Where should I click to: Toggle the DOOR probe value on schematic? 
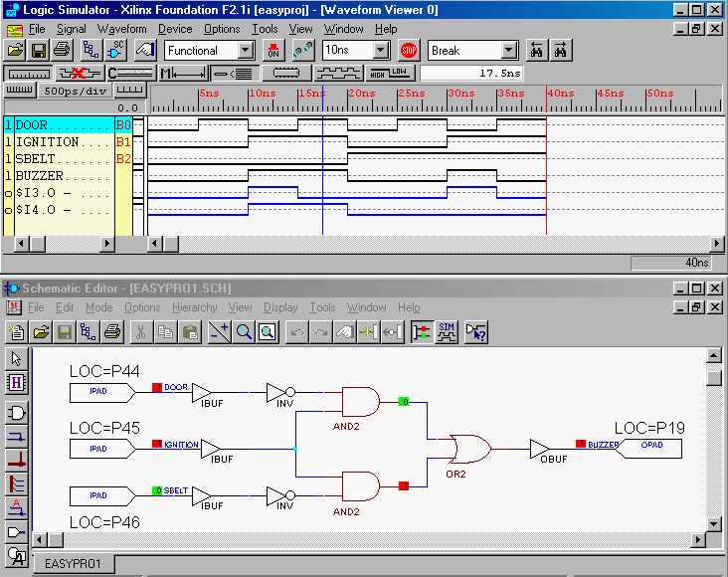(x=156, y=387)
